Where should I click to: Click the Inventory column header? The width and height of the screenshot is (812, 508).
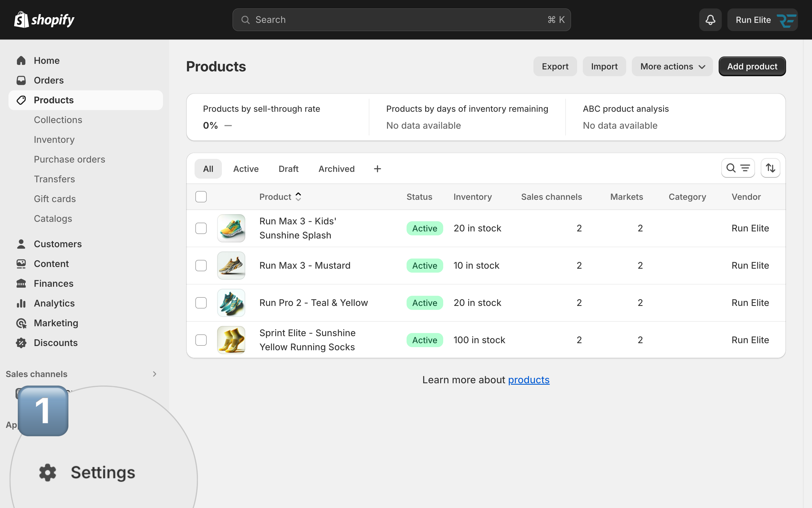click(473, 196)
